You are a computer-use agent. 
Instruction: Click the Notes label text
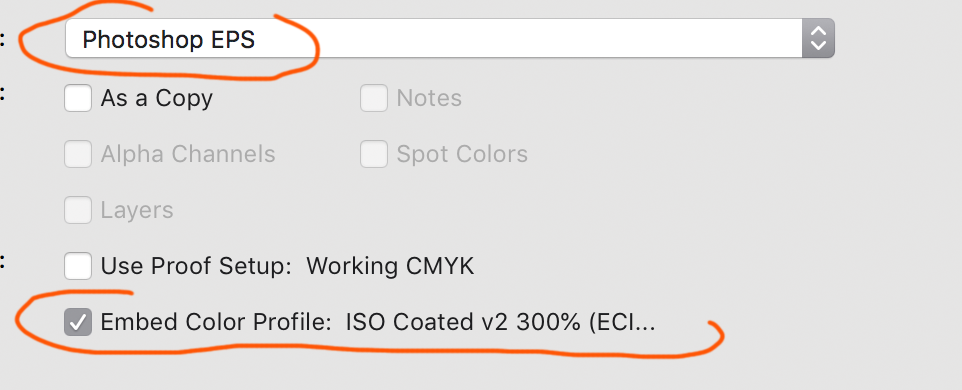pyautogui.click(x=429, y=98)
